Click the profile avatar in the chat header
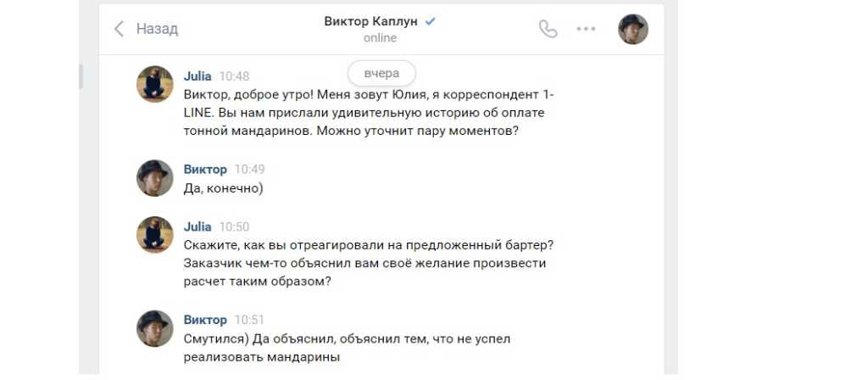This screenshot has width=868, height=380. tap(633, 29)
